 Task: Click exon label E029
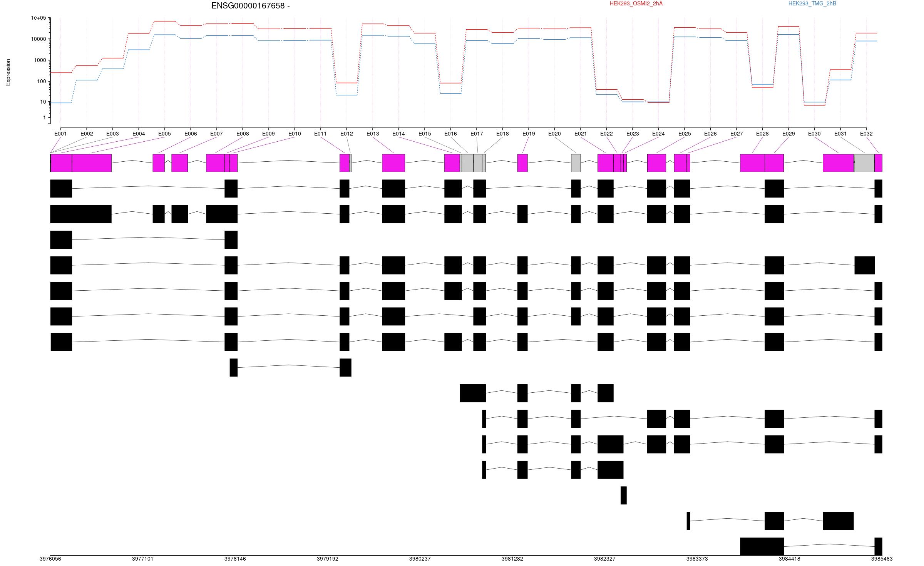coord(788,134)
